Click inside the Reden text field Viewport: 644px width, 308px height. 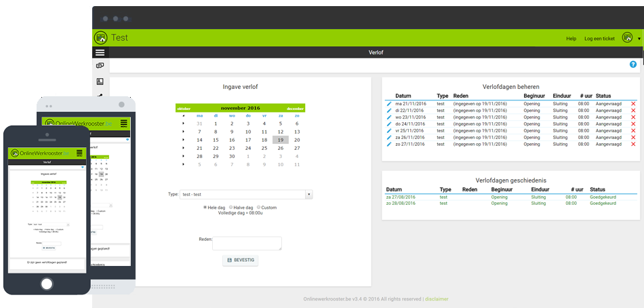(247, 244)
